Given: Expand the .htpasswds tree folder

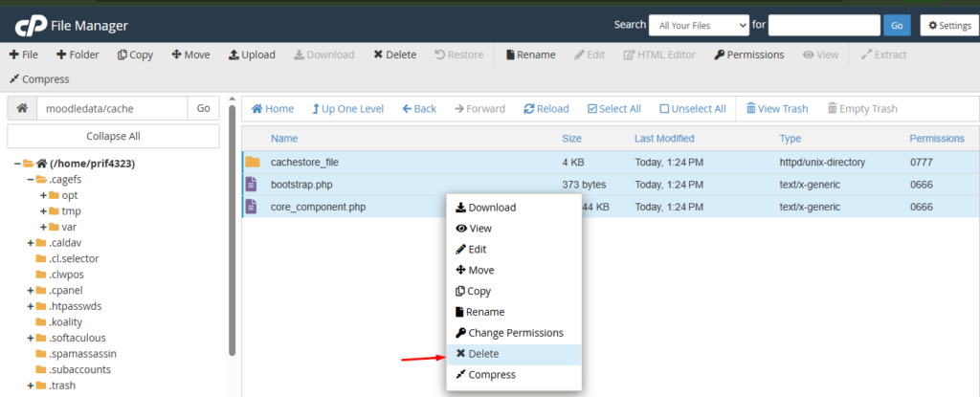Looking at the screenshot, I should pyautogui.click(x=30, y=306).
